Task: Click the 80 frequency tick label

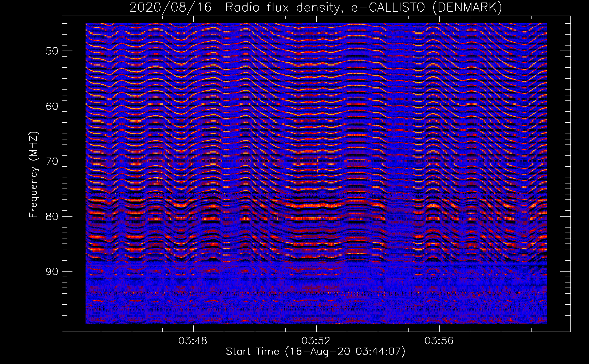Action: tap(52, 217)
